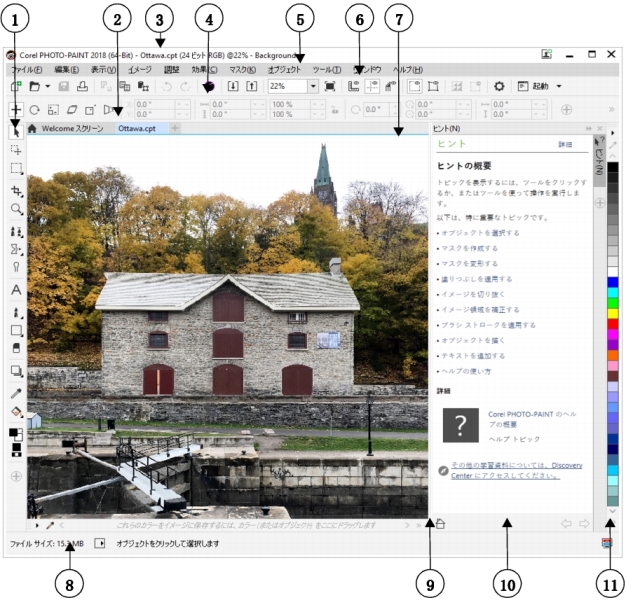
Task: Click the Print icon in the toolbar
Action: tap(84, 87)
